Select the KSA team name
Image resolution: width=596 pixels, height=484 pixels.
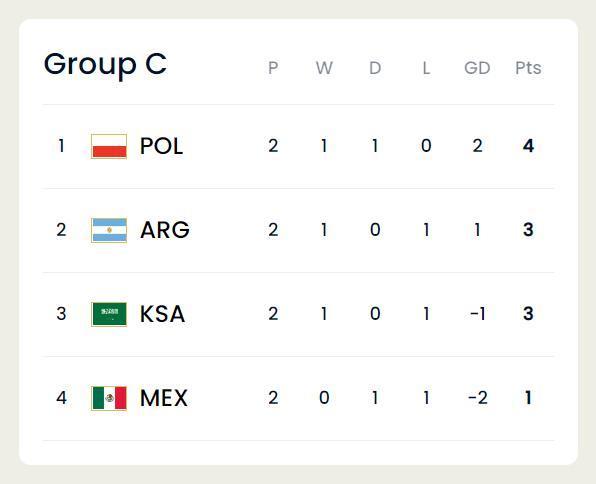click(162, 314)
